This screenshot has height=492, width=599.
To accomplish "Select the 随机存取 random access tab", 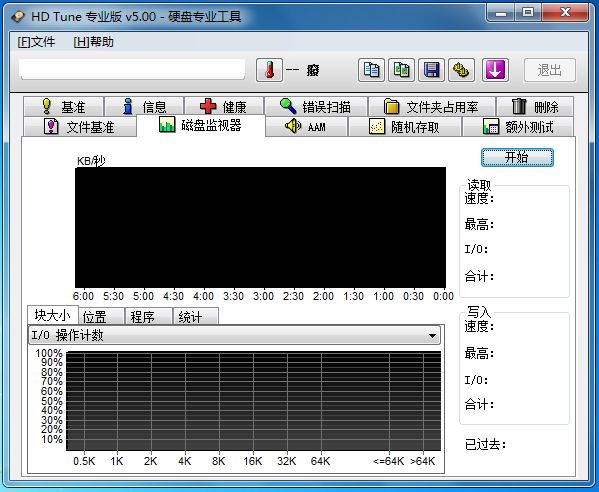I will (405, 126).
